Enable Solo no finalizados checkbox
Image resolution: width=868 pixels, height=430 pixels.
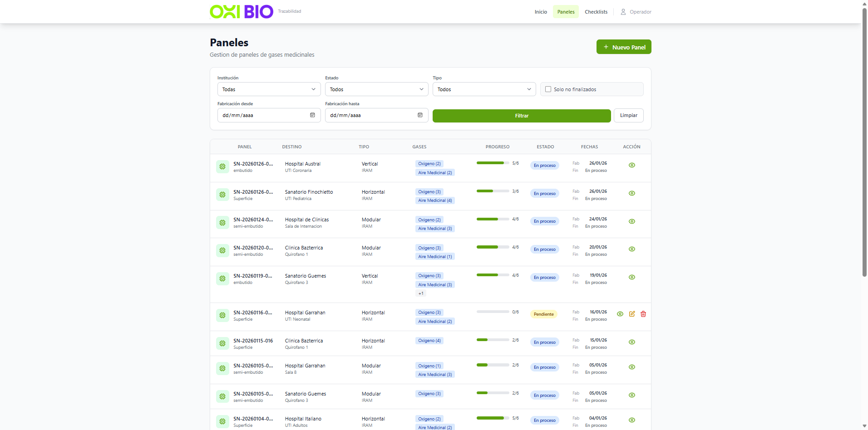(x=548, y=89)
